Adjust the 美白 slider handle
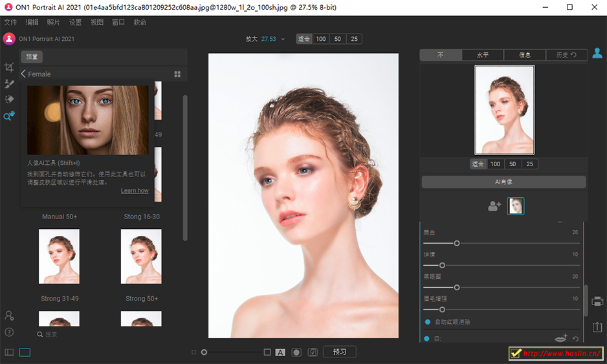Screen dimensions: 607x364 (457, 243)
